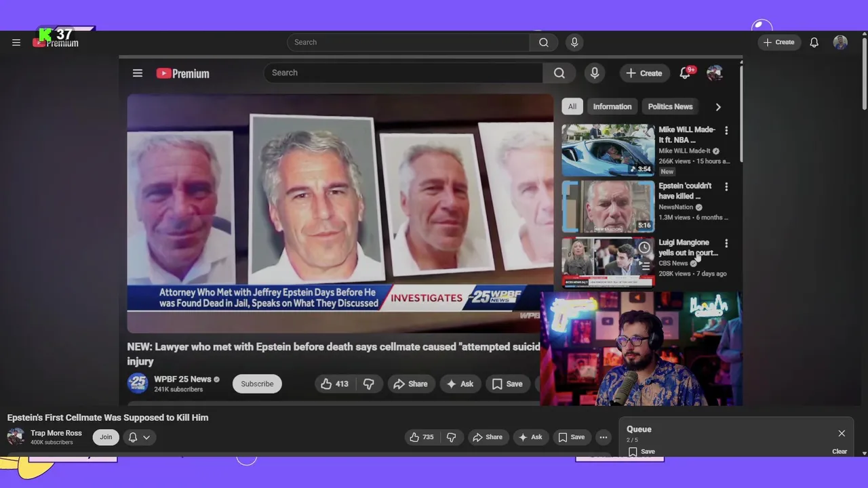Click Ask on WPBF video
Image resolution: width=868 pixels, height=488 pixels.
(x=460, y=384)
